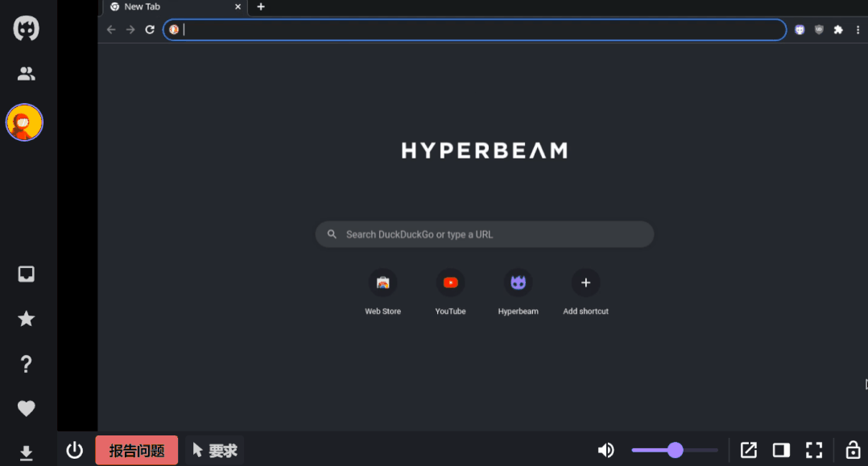Select the user avatar in sidebar

[x=24, y=122]
